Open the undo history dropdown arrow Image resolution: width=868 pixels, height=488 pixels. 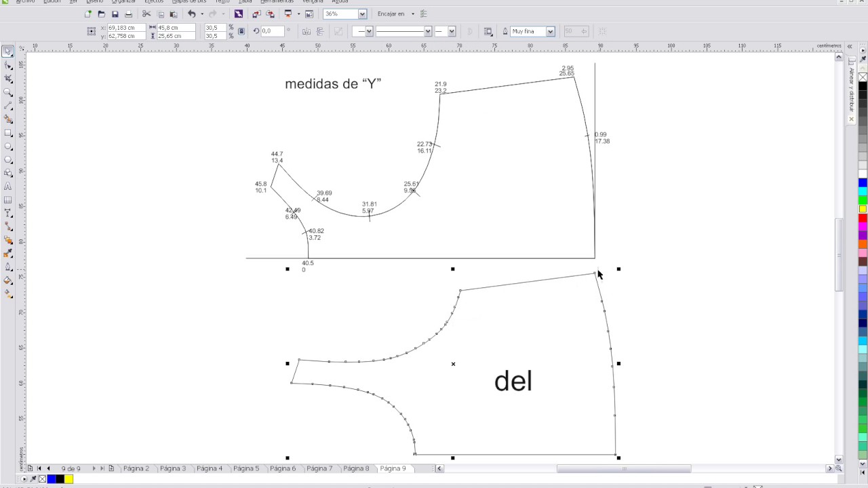(x=201, y=14)
